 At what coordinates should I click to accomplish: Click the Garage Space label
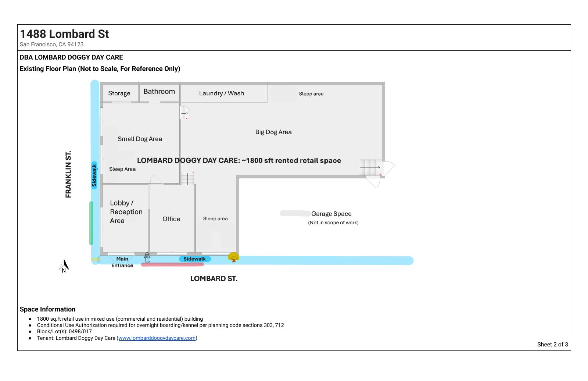[x=331, y=214]
